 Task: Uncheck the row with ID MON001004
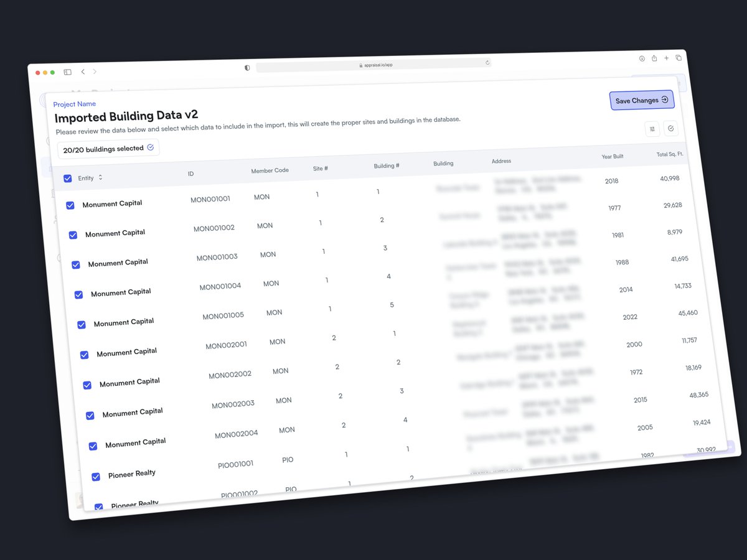coord(79,295)
